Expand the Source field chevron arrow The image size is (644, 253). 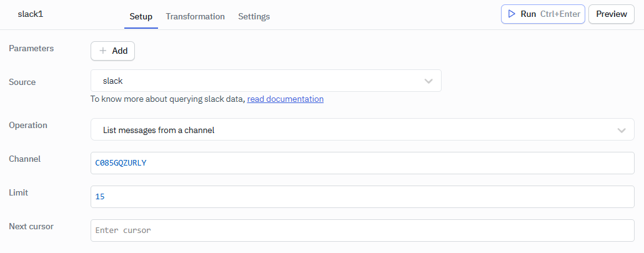point(429,81)
